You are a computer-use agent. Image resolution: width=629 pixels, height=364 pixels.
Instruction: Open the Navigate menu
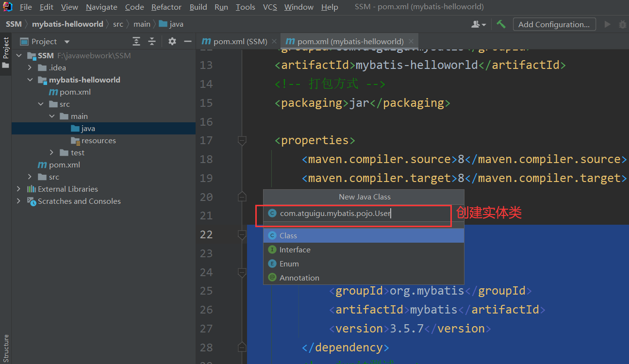point(101,7)
